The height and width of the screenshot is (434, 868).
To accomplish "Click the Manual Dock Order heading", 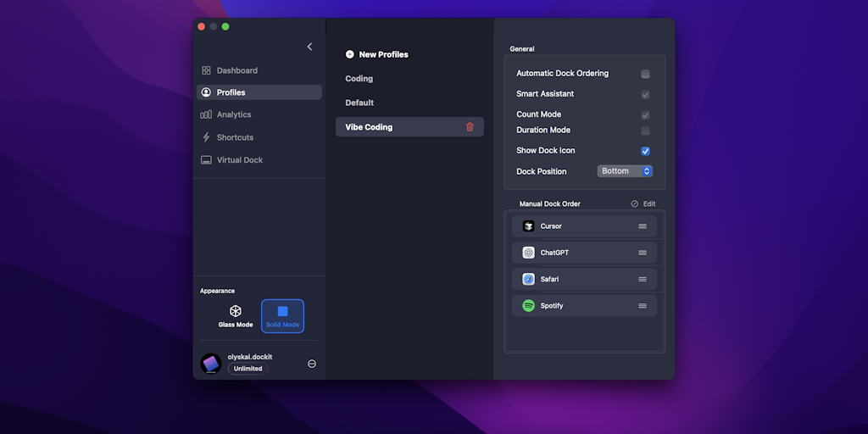I will coord(549,203).
